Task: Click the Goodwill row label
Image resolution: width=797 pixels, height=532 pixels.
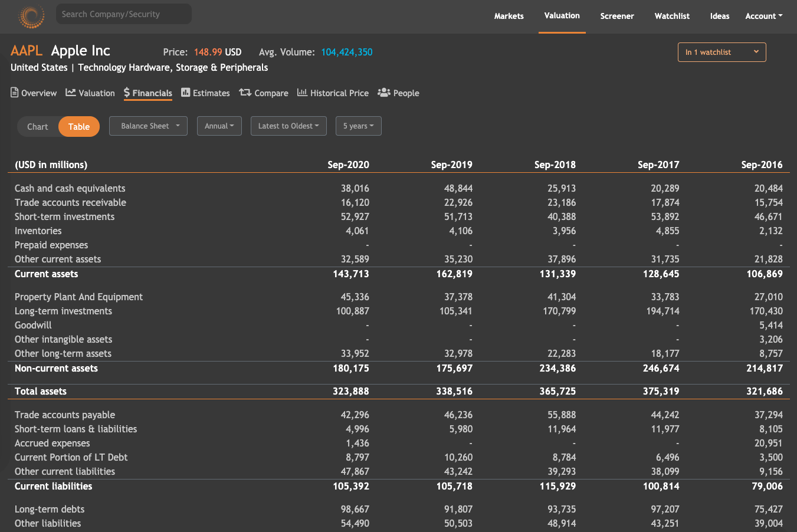Action: pos(33,325)
